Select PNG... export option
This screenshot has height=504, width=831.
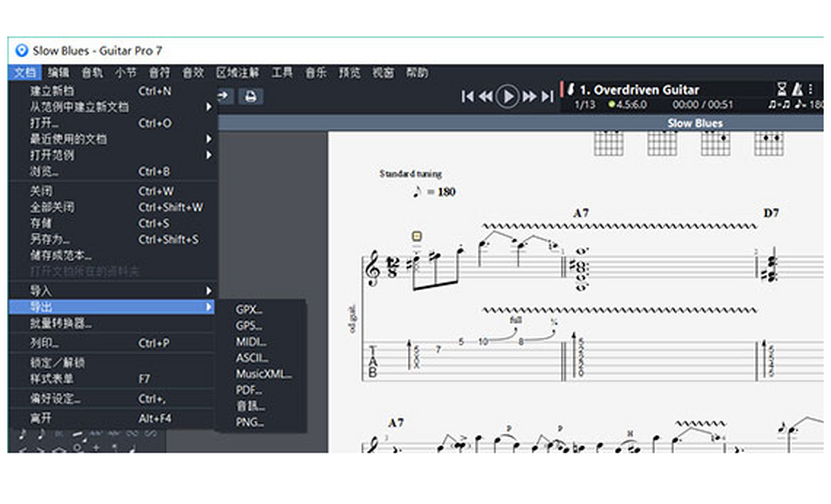(249, 422)
